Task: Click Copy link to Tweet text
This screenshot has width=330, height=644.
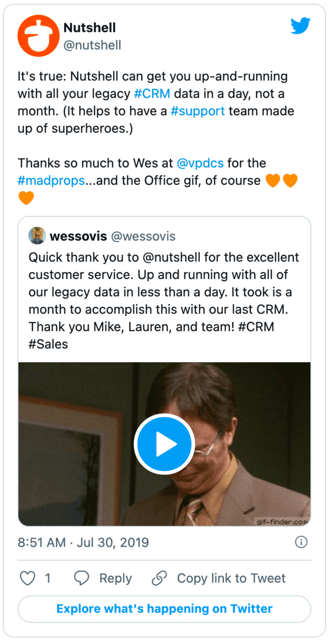Action: (231, 579)
